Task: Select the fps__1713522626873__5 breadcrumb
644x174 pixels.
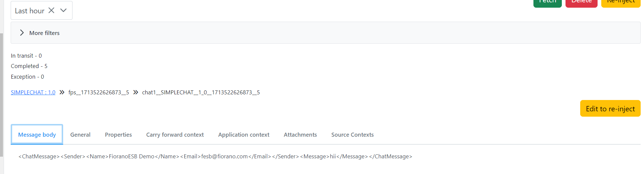Action: 99,92
